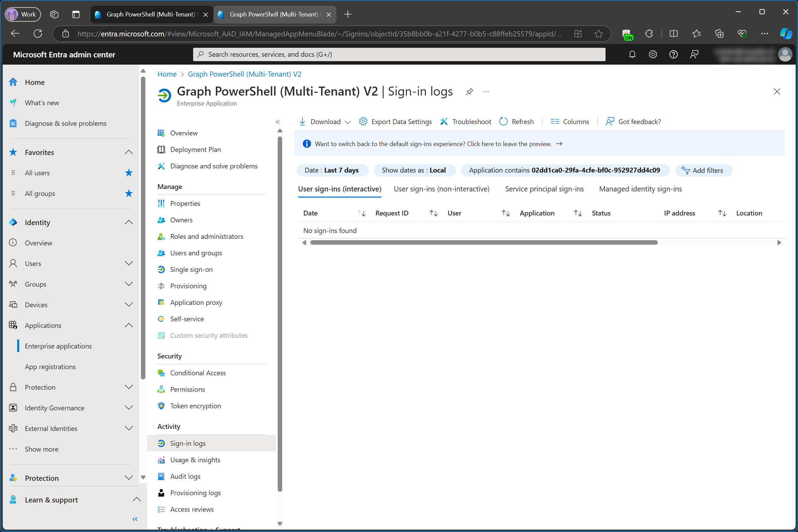Collapse the Favorites section
Viewport: 798px width, 532px height.
click(129, 152)
